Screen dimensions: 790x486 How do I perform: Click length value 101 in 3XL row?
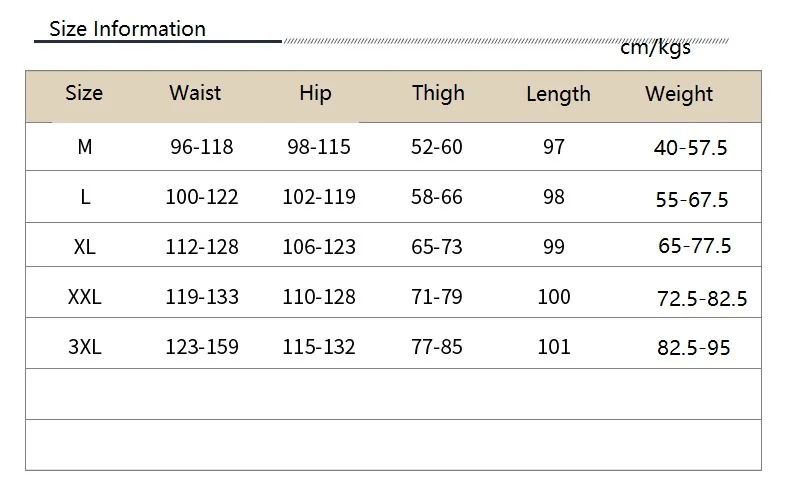point(554,347)
